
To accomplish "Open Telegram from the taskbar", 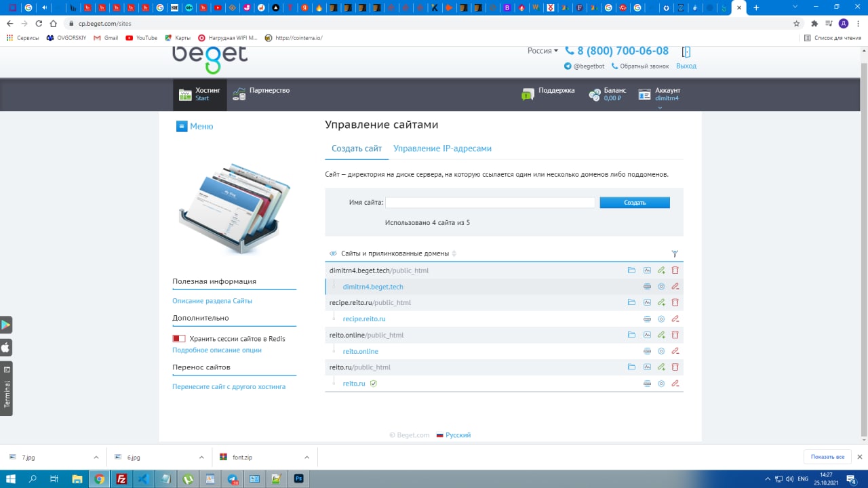I will 233,479.
